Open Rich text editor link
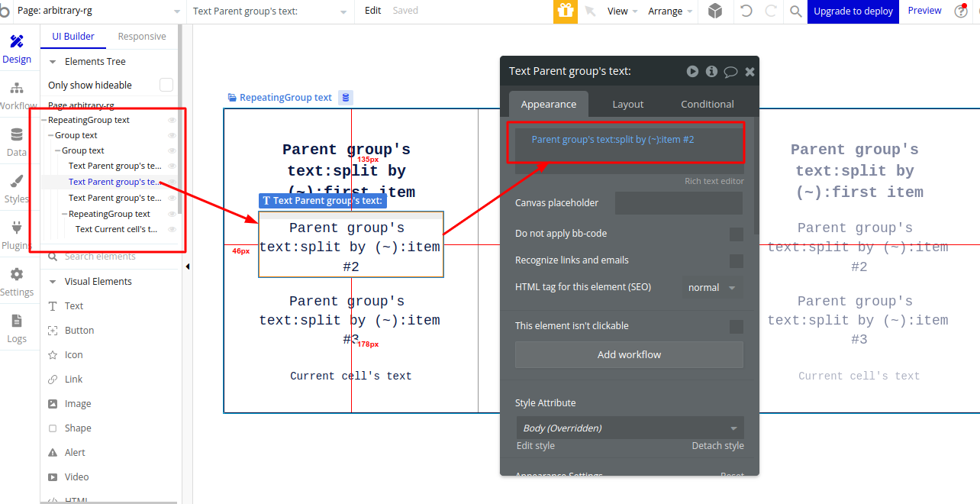 tap(714, 181)
